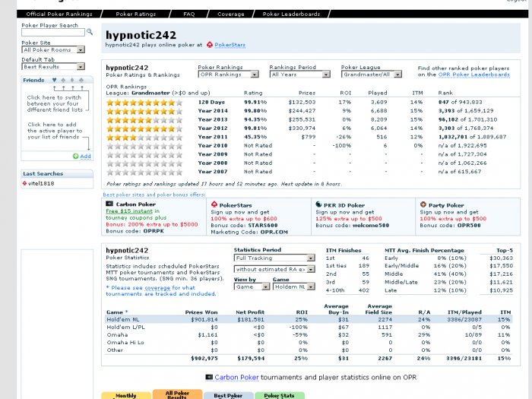This screenshot has width=532, height=399.
Task: Click the Year 2010 Not Rated text
Action: 258,146
